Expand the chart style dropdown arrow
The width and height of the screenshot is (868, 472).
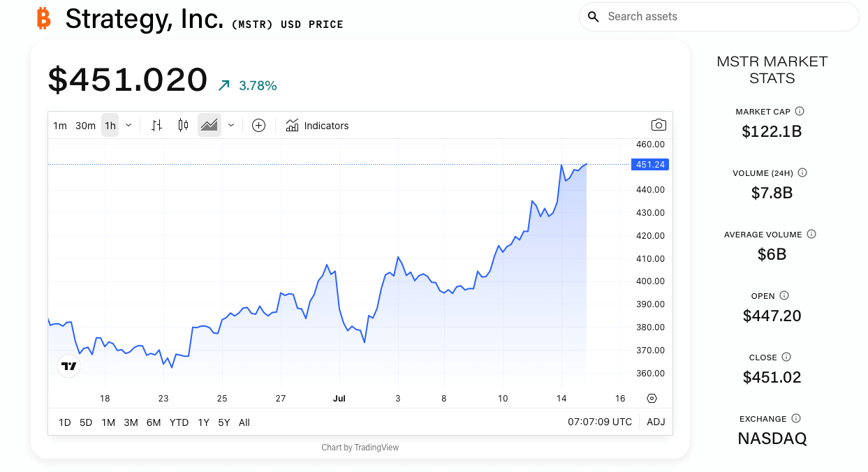click(231, 126)
